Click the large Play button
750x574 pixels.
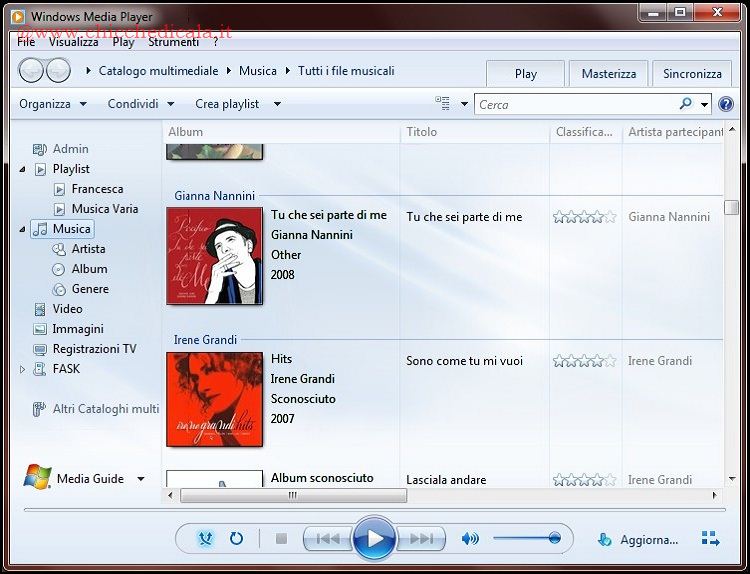(375, 539)
